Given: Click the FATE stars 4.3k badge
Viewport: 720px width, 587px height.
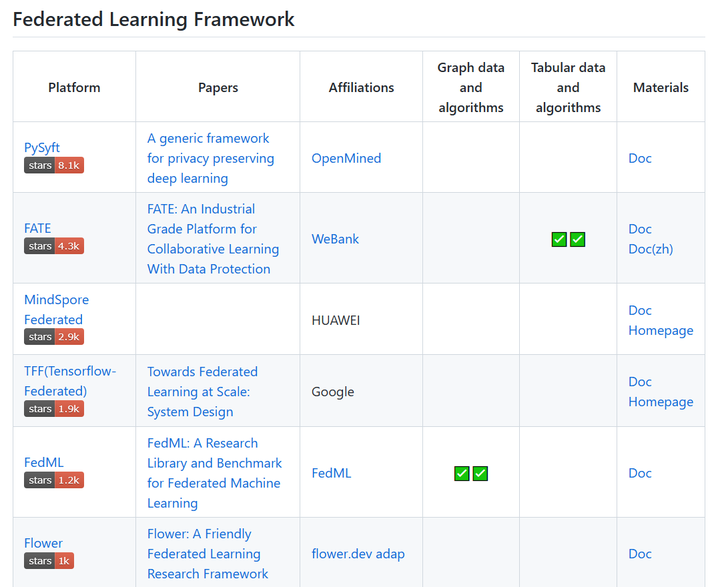Looking at the screenshot, I should pyautogui.click(x=54, y=246).
